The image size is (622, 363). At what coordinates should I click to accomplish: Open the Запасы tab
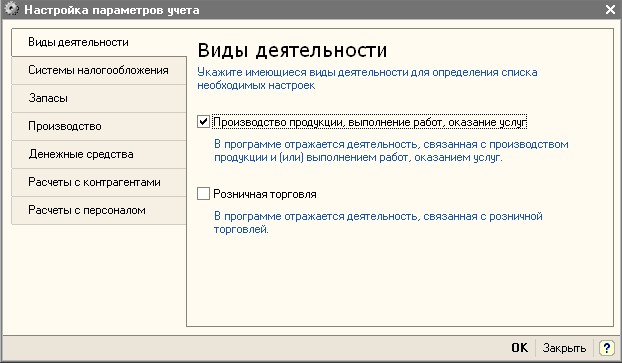tap(99, 98)
